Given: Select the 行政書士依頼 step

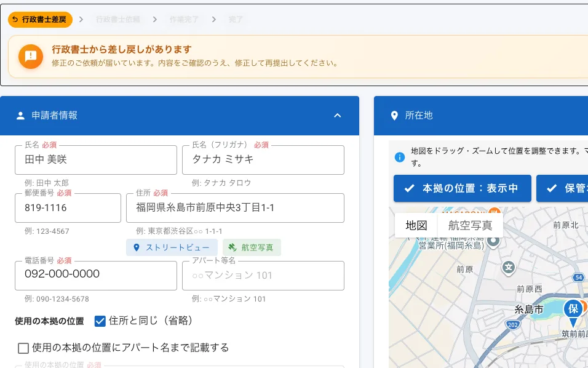Looking at the screenshot, I should coord(117,20).
